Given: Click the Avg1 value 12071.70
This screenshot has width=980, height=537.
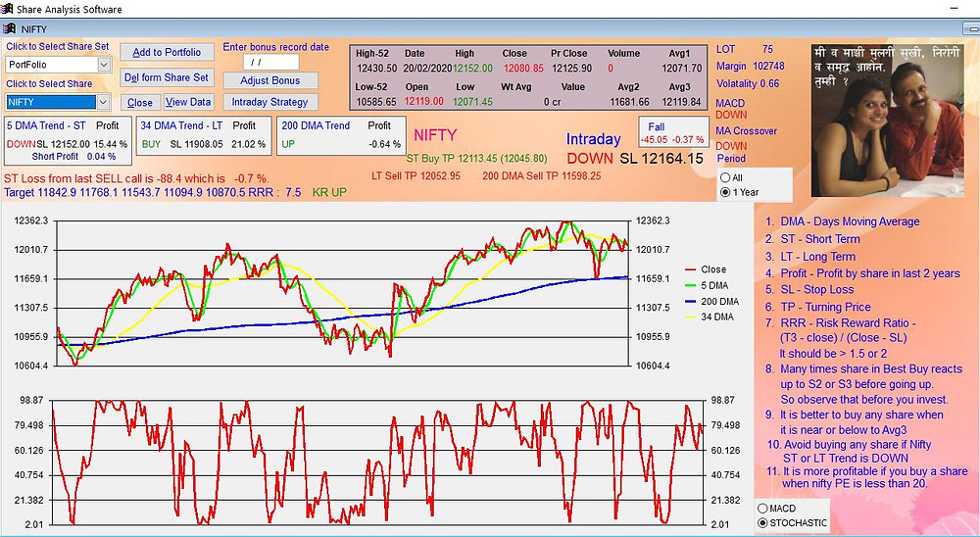Looking at the screenshot, I should 682,69.
